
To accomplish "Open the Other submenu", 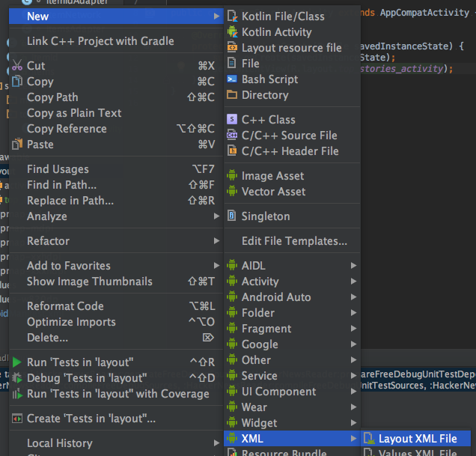I will [292, 360].
